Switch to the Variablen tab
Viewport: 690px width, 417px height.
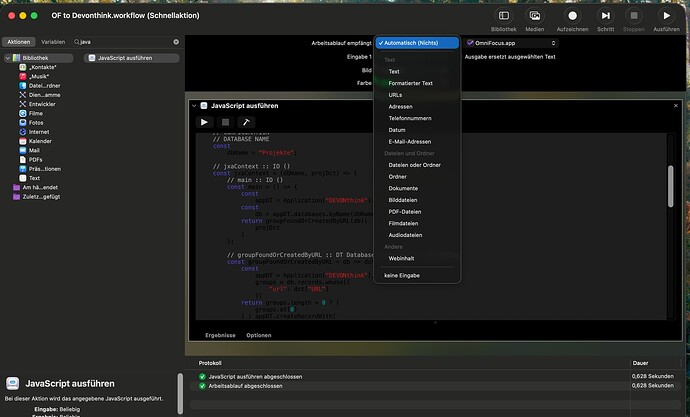pyautogui.click(x=53, y=42)
